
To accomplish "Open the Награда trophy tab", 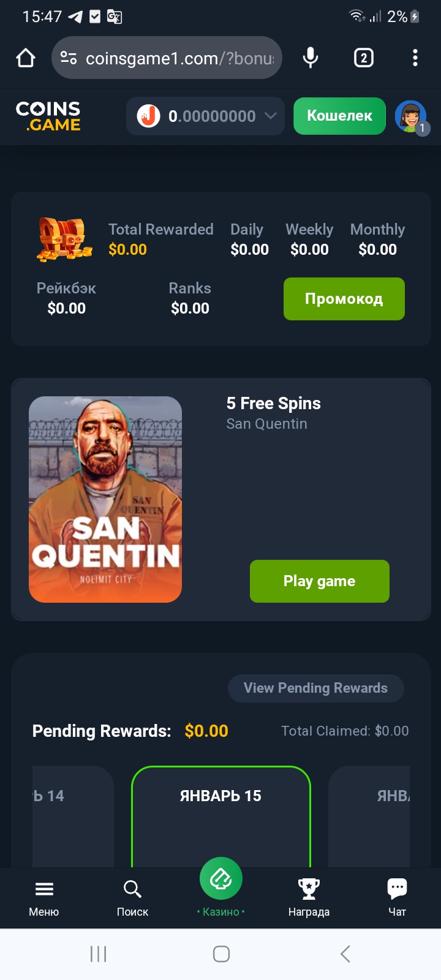I will click(x=309, y=889).
